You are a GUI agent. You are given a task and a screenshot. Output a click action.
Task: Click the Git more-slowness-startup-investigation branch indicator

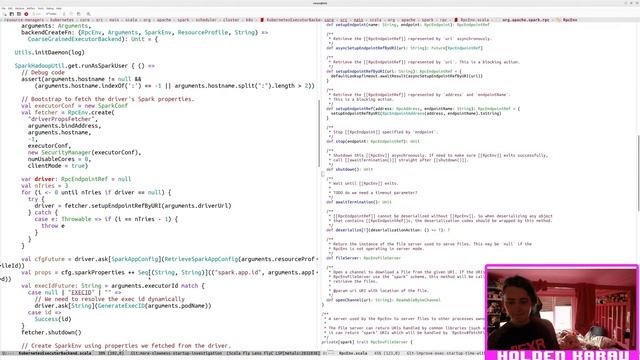coord(176,353)
